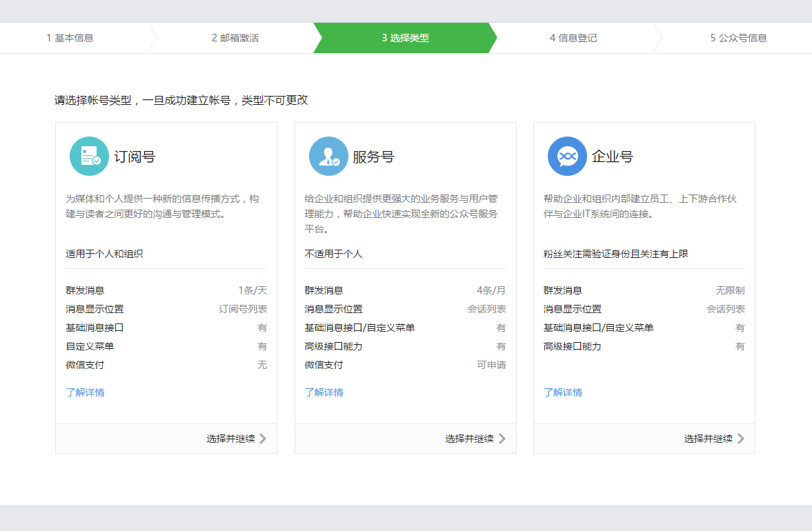
Task: Click 群发消息 label in 订阅号 card
Action: [85, 290]
